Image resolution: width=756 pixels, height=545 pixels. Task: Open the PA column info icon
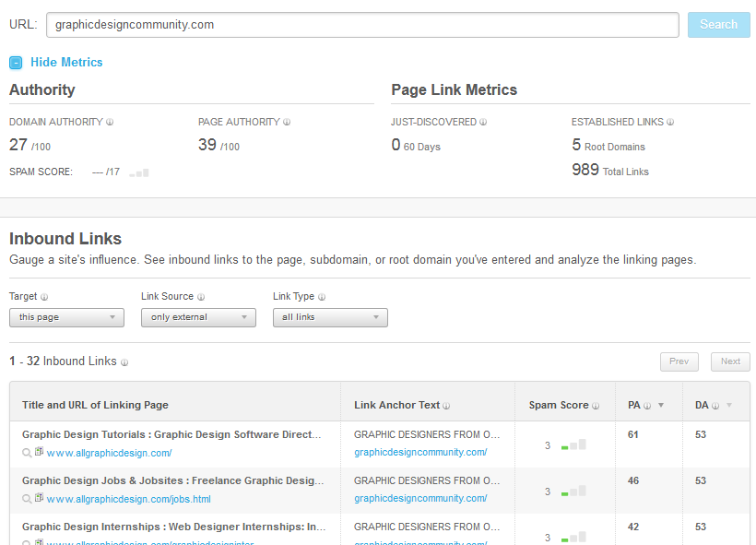click(647, 406)
